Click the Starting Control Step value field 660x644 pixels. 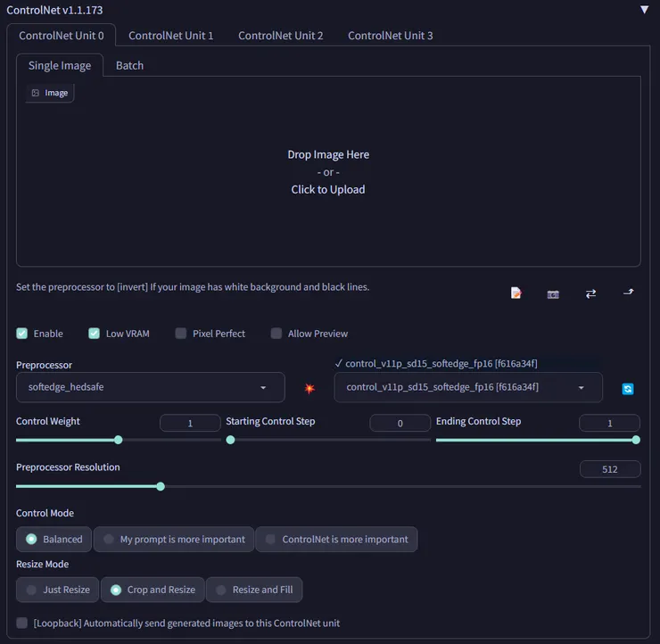click(400, 423)
